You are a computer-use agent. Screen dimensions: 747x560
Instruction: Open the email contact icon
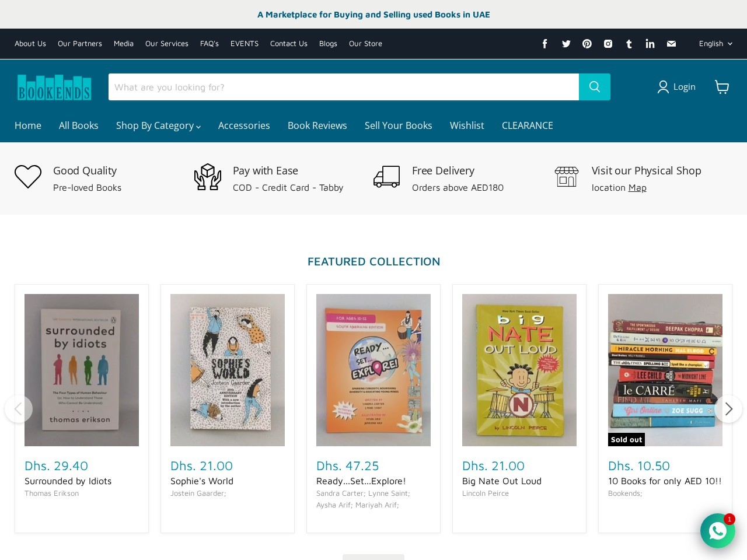pos(671,44)
